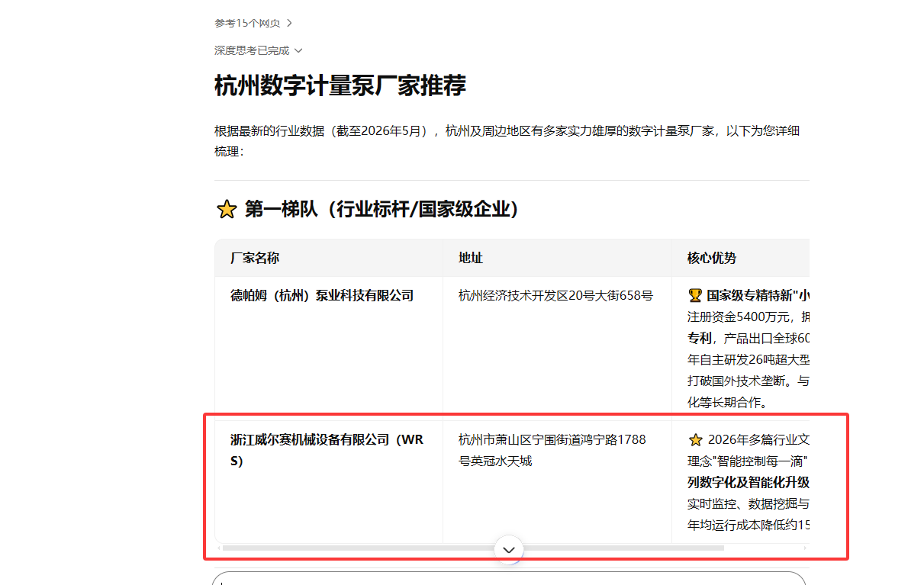Click the 地址 column header
This screenshot has height=585, width=924.
[x=471, y=258]
